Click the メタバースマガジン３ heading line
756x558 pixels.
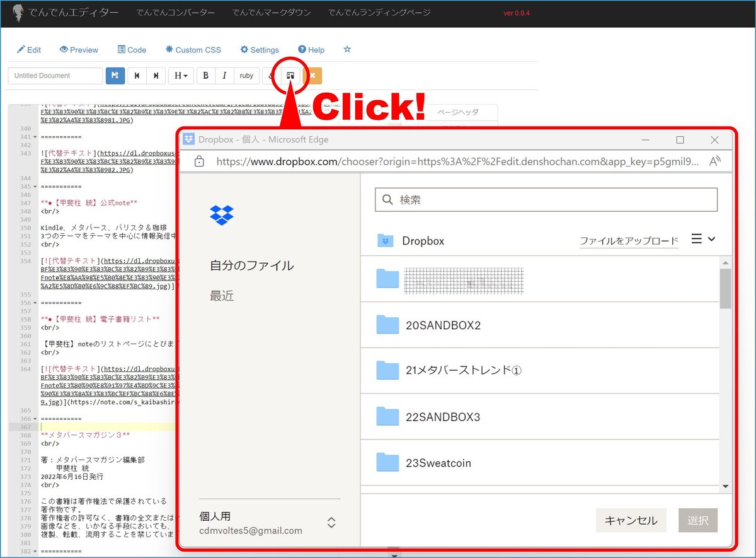point(85,435)
